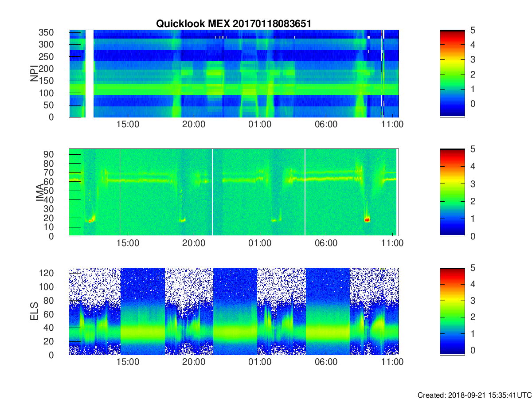Click the '15:00' time label under NPI panel

click(128, 125)
